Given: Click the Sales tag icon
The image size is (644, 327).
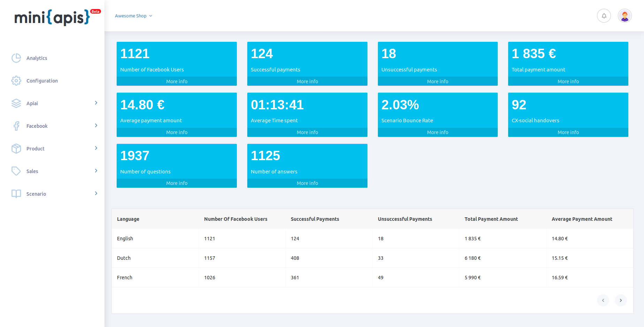Looking at the screenshot, I should click(16, 171).
